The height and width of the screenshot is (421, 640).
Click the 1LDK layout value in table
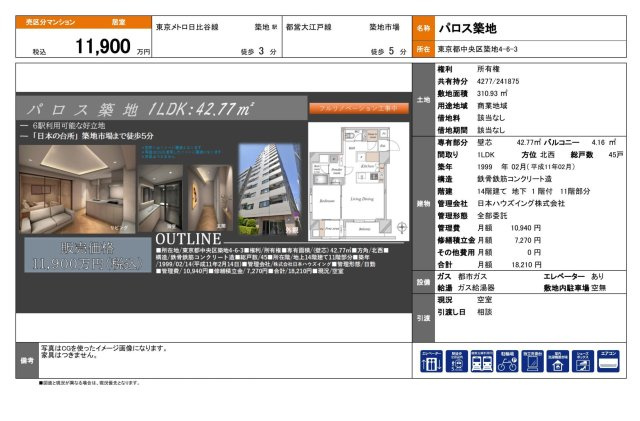click(486, 155)
